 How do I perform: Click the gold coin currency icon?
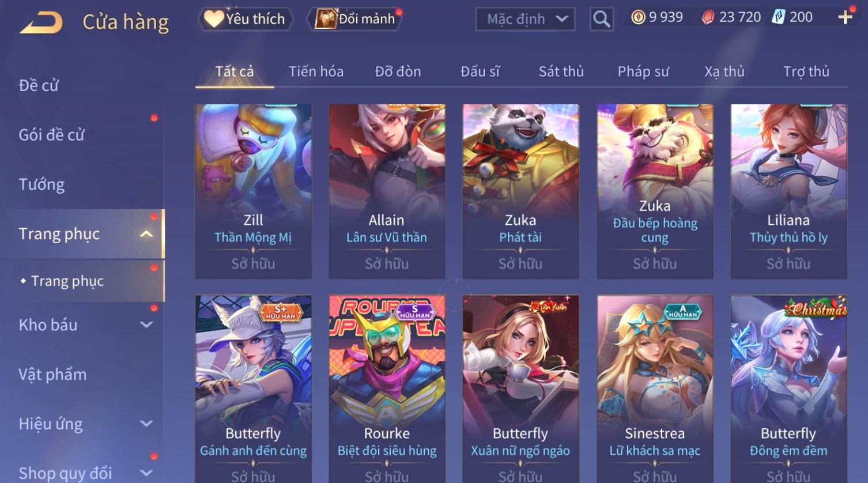[x=638, y=17]
